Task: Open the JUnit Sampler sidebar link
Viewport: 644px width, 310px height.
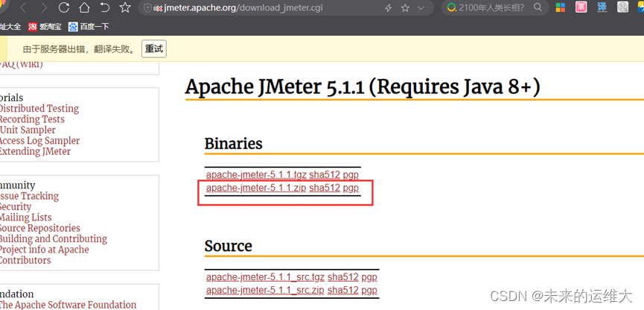Action: (x=28, y=130)
